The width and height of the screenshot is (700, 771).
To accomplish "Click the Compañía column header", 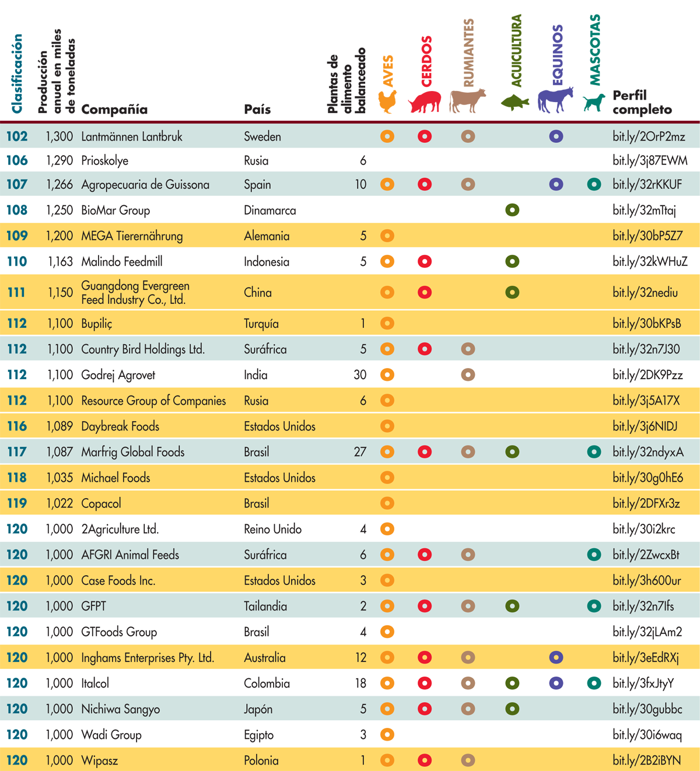I will coord(114,110).
